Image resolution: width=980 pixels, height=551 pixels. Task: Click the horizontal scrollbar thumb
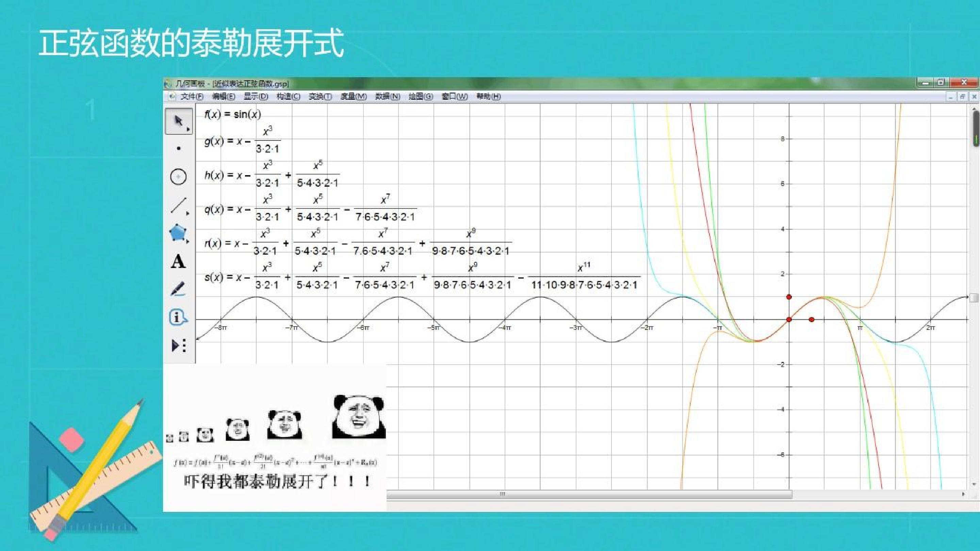coord(589,494)
